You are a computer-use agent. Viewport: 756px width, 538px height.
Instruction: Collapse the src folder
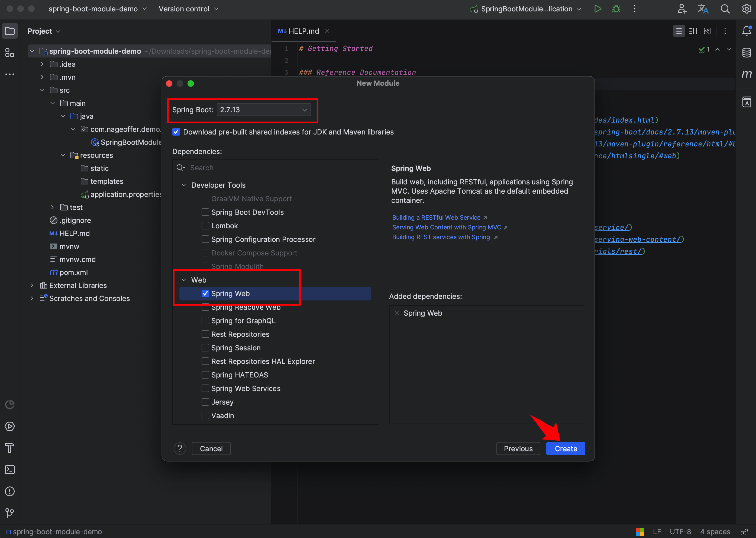point(42,90)
